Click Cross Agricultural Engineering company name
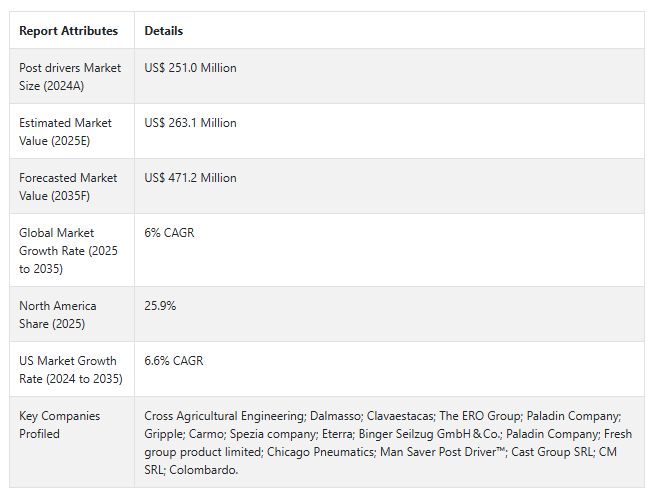 [225, 416]
